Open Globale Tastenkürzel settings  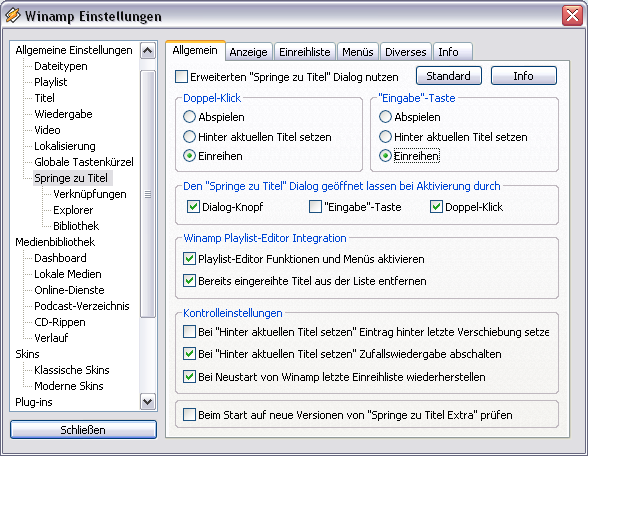tap(84, 162)
